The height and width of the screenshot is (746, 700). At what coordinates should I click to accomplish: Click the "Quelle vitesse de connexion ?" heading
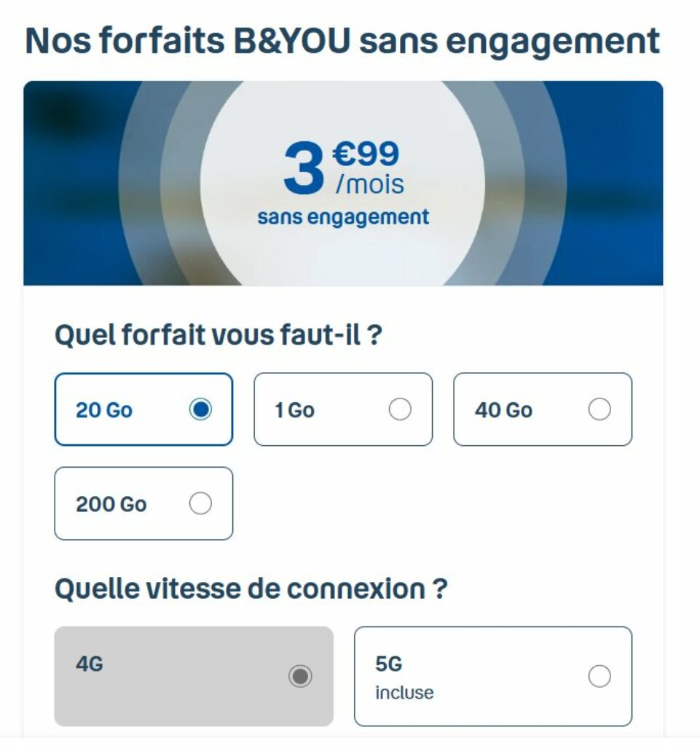point(251,589)
